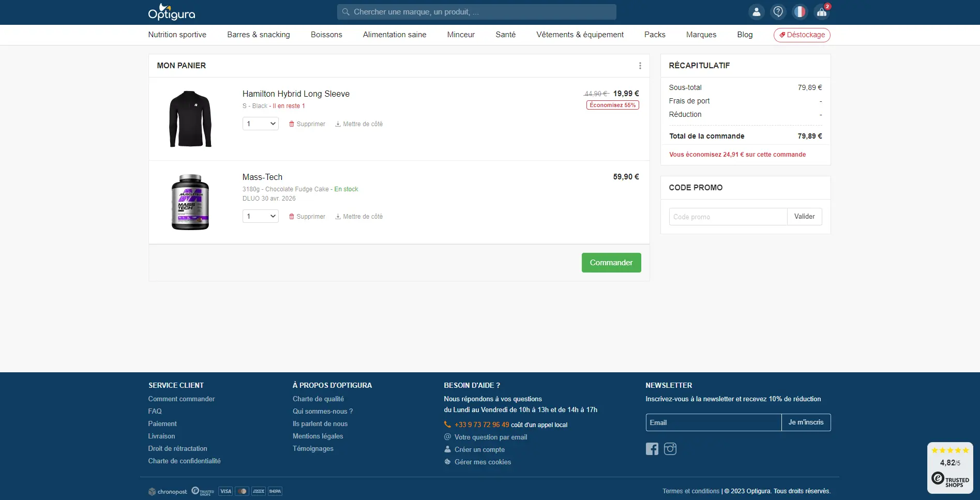Image resolution: width=980 pixels, height=500 pixels.
Task: Click Gérer mes cookies link
Action: pyautogui.click(x=483, y=462)
